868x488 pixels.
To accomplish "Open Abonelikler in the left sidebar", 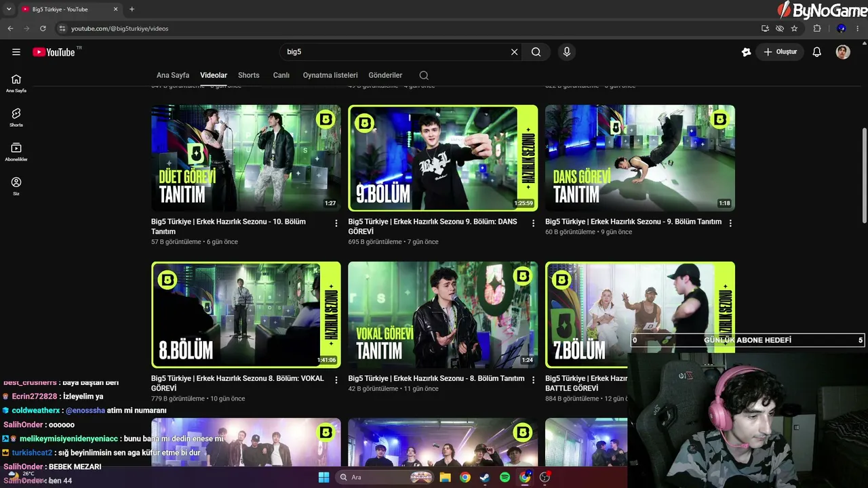I will click(16, 152).
